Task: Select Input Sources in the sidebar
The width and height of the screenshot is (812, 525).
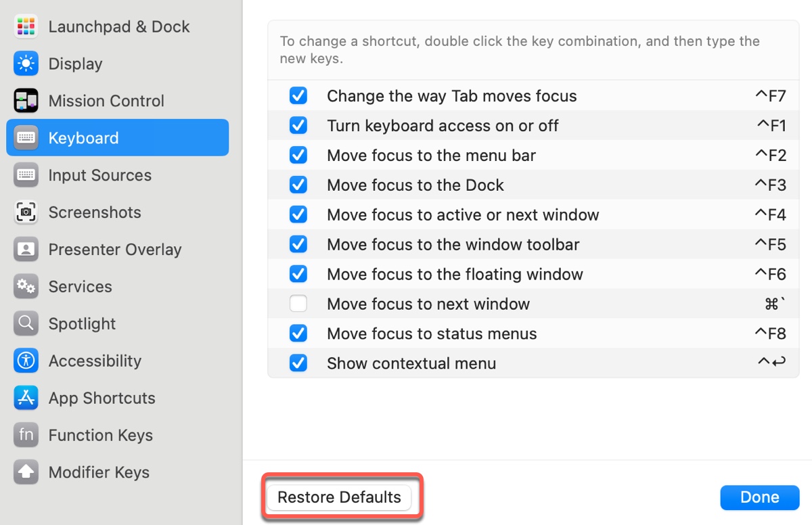Action: click(99, 175)
